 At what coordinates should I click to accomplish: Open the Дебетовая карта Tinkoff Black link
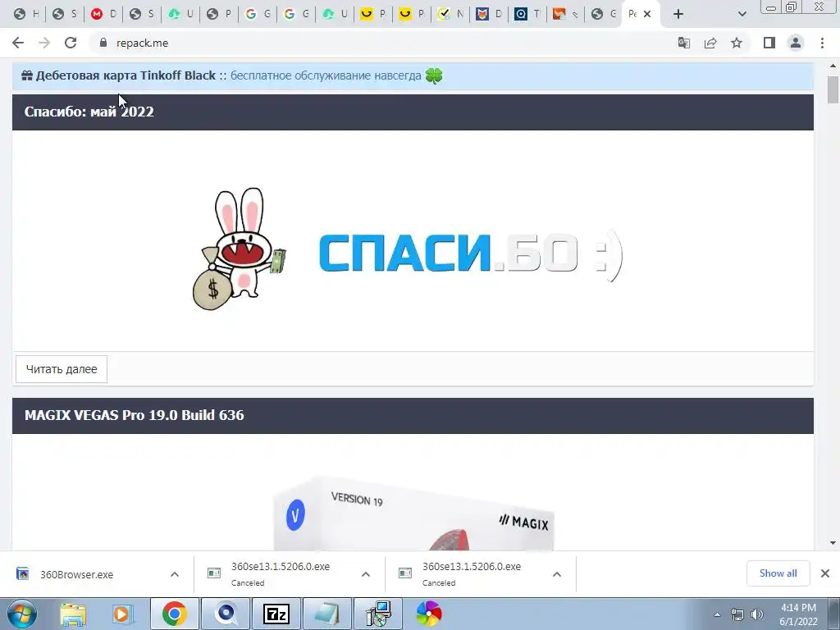(126, 75)
